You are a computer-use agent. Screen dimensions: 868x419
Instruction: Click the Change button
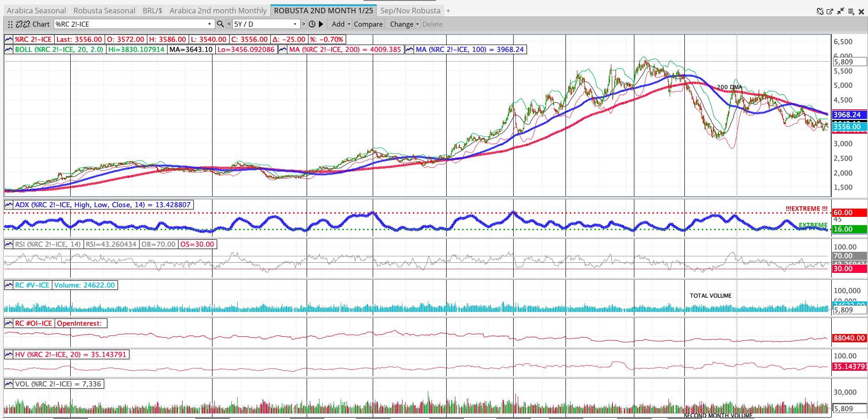pos(402,24)
